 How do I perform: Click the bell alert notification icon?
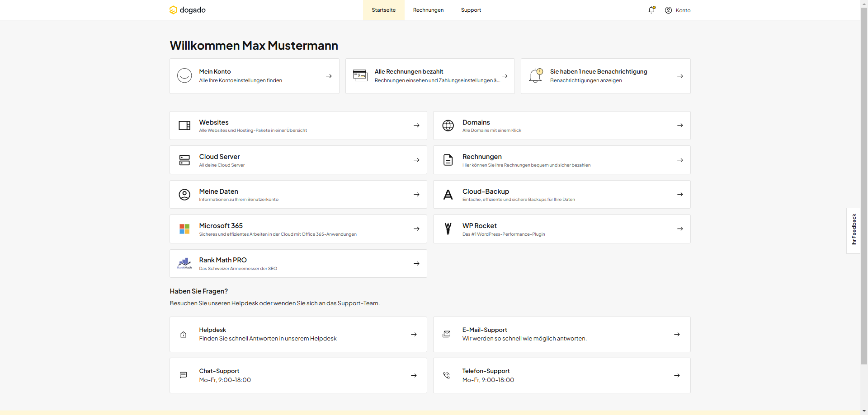pyautogui.click(x=536, y=75)
